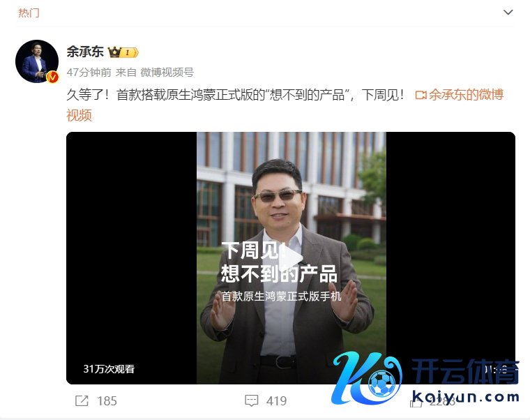Image resolution: width=530 pixels, height=420 pixels.
Task: Click the repost share icon
Action: [82, 400]
